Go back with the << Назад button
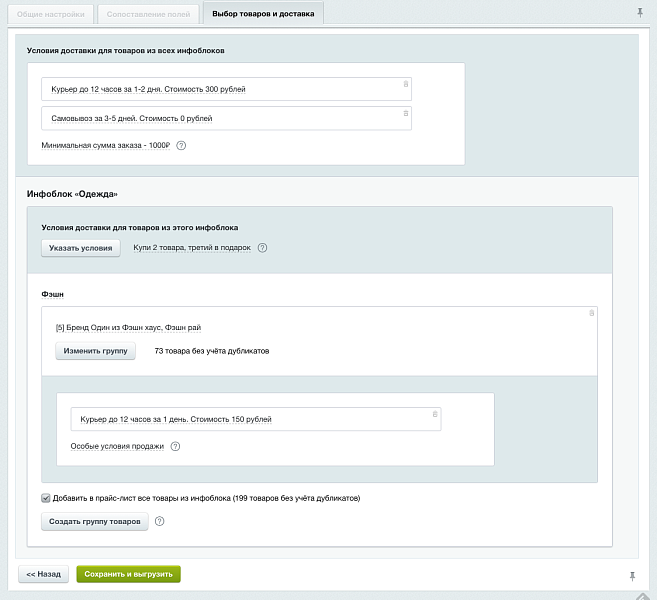Screen dimensions: 657x600 43,574
